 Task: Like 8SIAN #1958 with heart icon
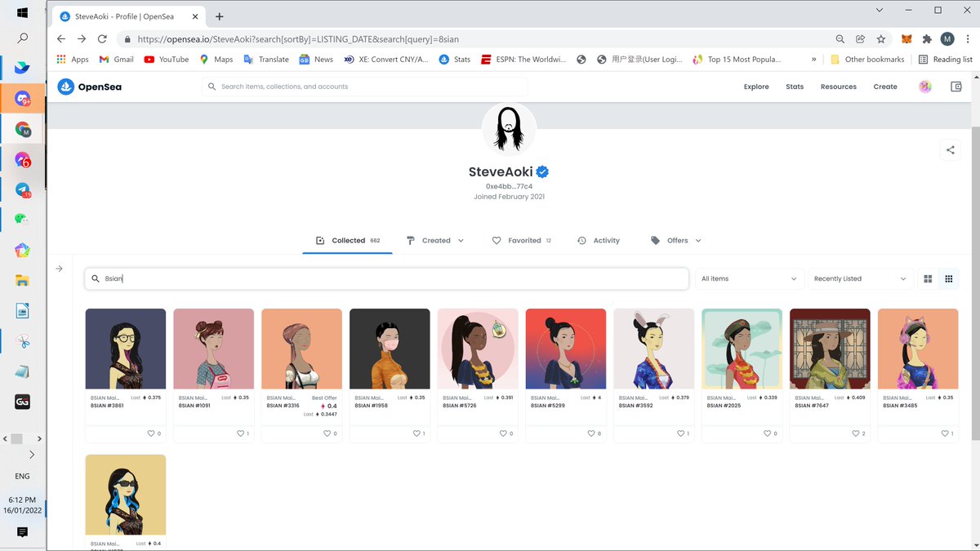pyautogui.click(x=416, y=433)
